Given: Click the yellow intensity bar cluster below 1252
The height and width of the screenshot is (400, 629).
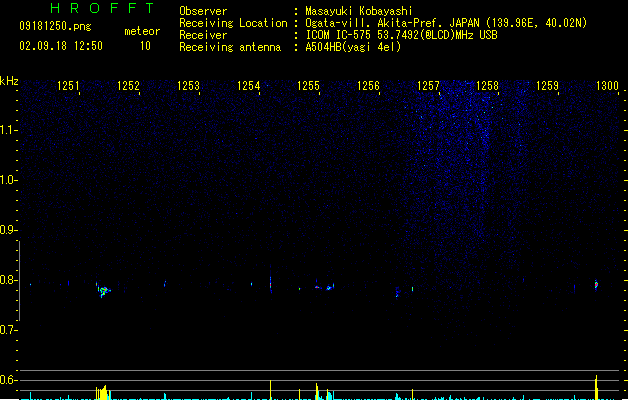Looking at the screenshot, I should pos(103,393).
